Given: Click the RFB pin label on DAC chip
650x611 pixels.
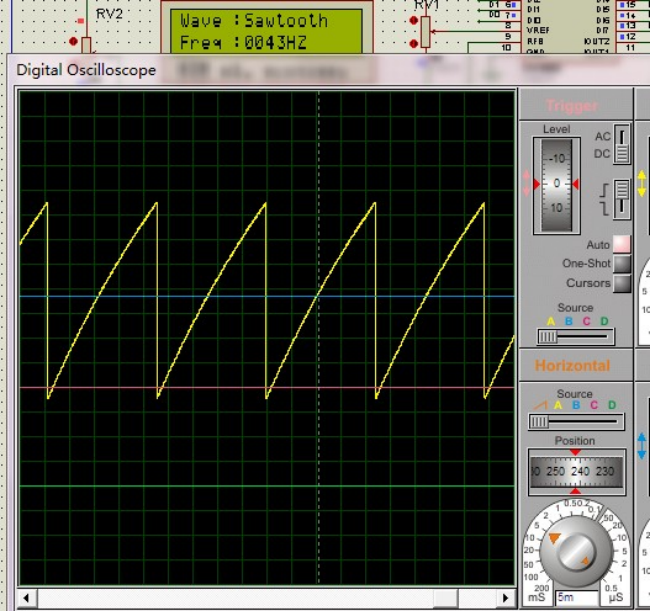Looking at the screenshot, I should [x=535, y=41].
